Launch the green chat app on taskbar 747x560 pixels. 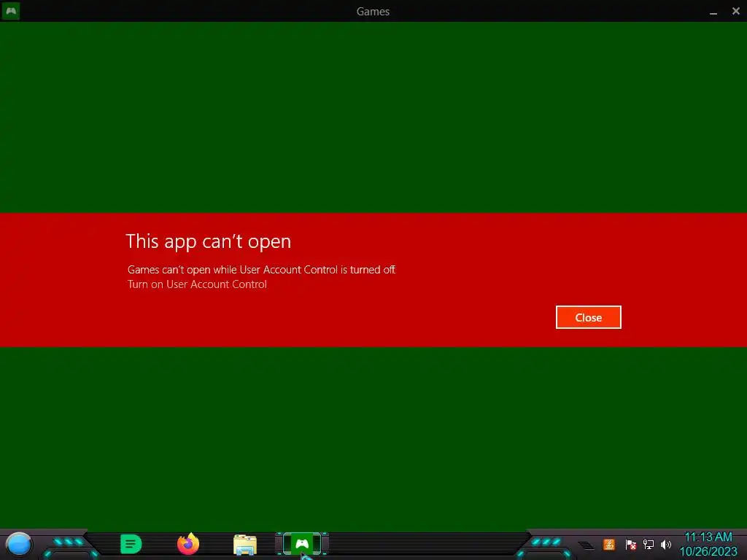(131, 544)
